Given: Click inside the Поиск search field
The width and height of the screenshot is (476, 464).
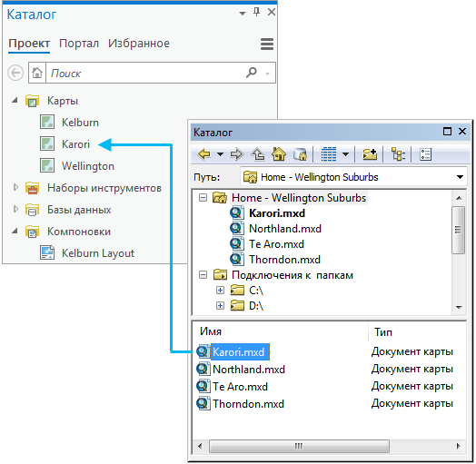Looking at the screenshot, I should 144,73.
